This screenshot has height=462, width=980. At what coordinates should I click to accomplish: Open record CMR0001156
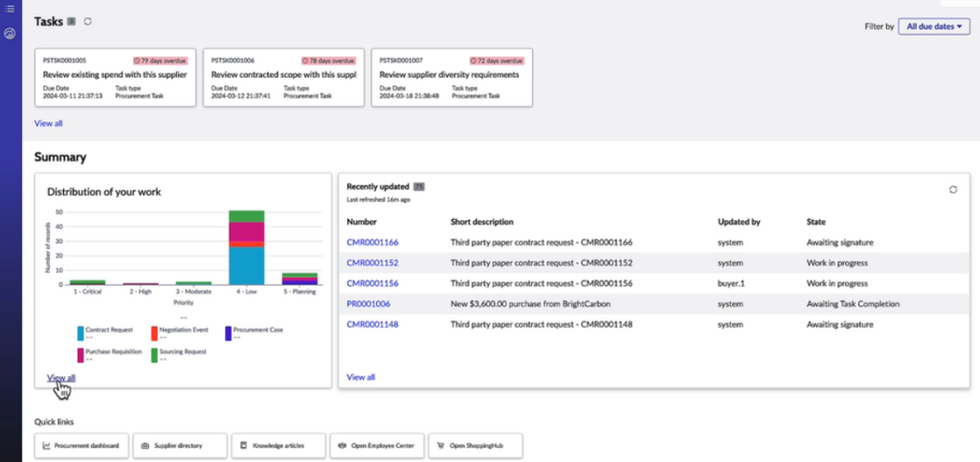tap(372, 283)
